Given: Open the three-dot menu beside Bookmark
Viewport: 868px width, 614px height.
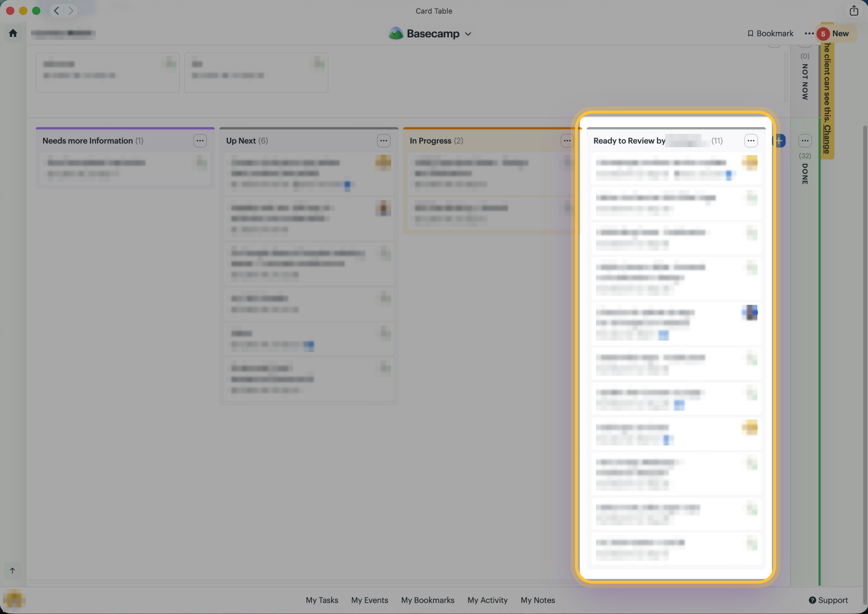Looking at the screenshot, I should pyautogui.click(x=809, y=33).
